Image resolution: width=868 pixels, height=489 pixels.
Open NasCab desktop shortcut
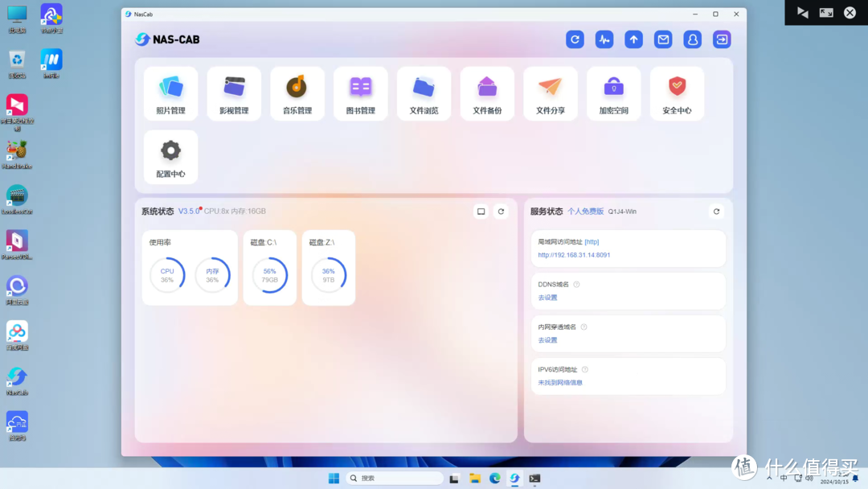[17, 381]
